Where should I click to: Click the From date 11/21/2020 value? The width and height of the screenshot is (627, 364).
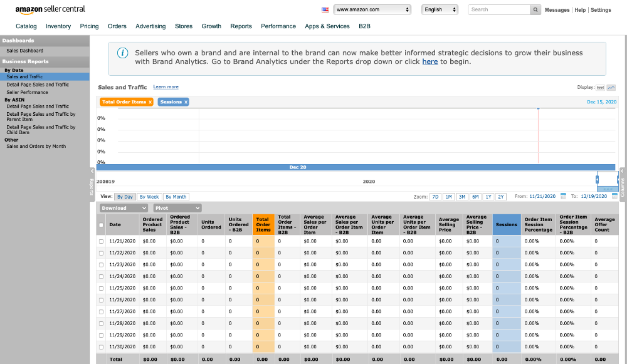pos(542,196)
